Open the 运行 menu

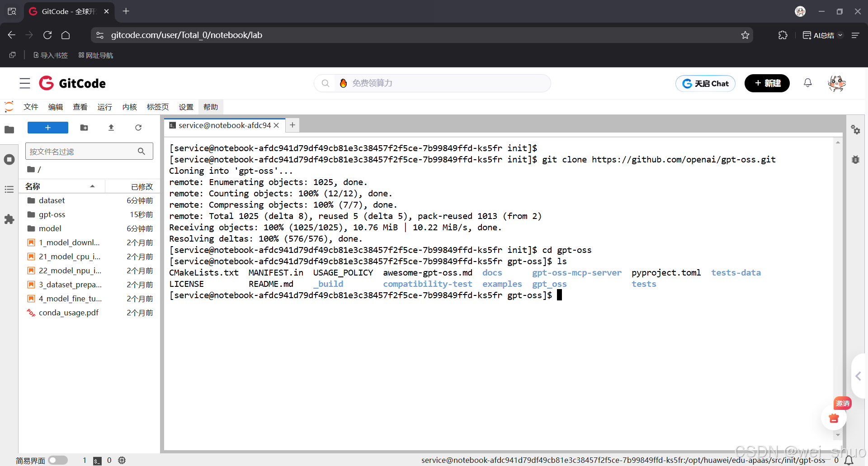(104, 107)
